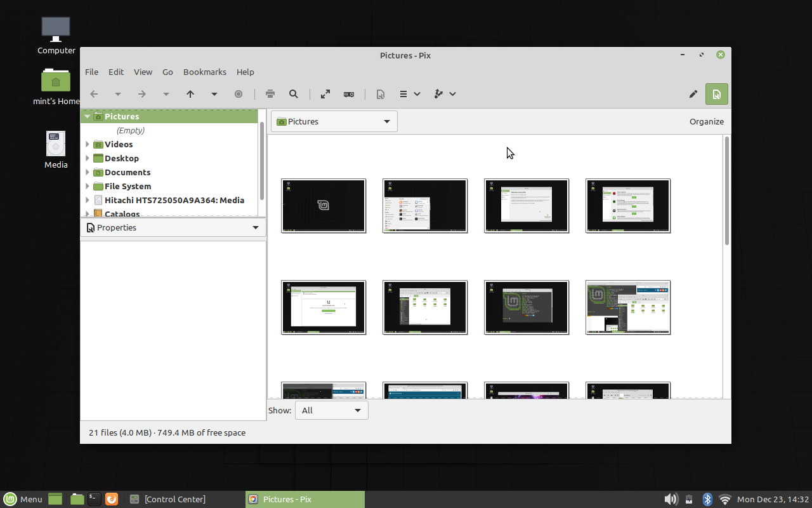The image size is (812, 508).
Task: Collapse the Properties panel
Action: 256,227
